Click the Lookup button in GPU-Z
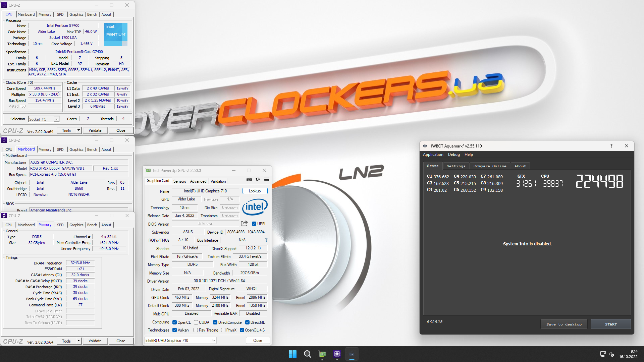The height and width of the screenshot is (362, 644). [255, 191]
